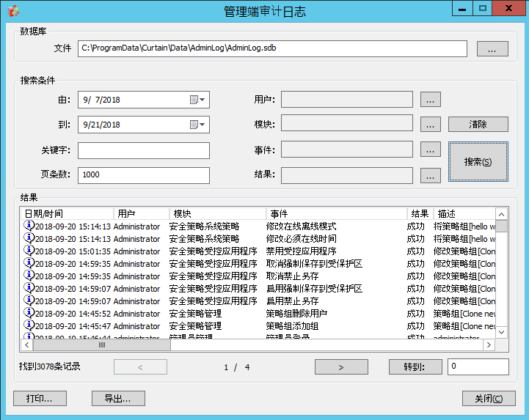Click the 模块 filter field
This screenshot has width=529, height=420.
coord(347,123)
